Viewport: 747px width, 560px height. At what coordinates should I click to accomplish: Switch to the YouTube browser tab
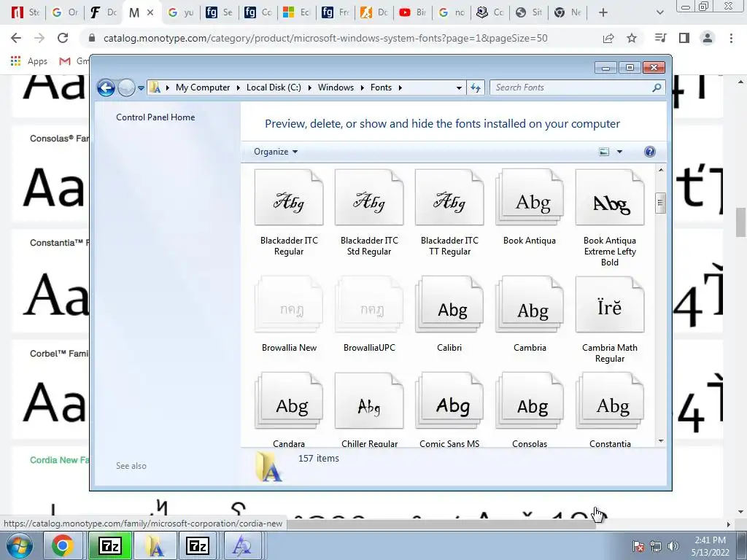(x=412, y=12)
